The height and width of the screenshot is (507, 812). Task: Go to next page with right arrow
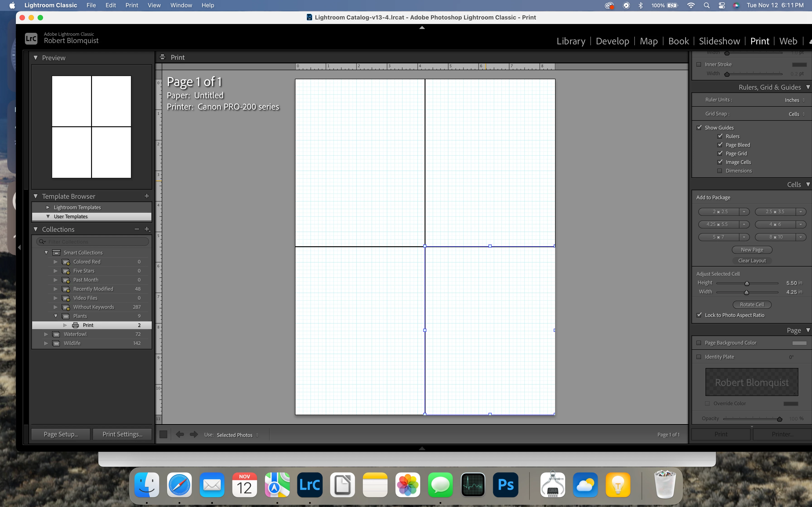click(194, 435)
